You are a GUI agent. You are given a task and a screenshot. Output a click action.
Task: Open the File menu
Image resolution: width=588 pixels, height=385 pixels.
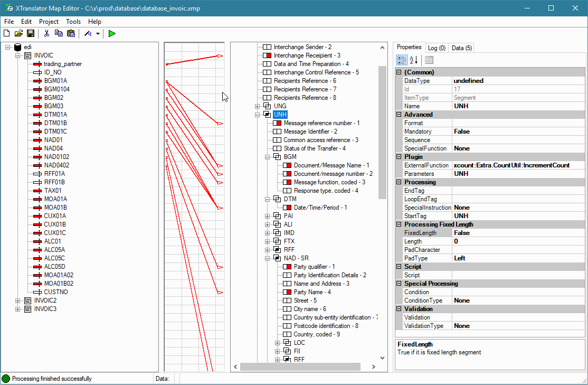point(9,22)
